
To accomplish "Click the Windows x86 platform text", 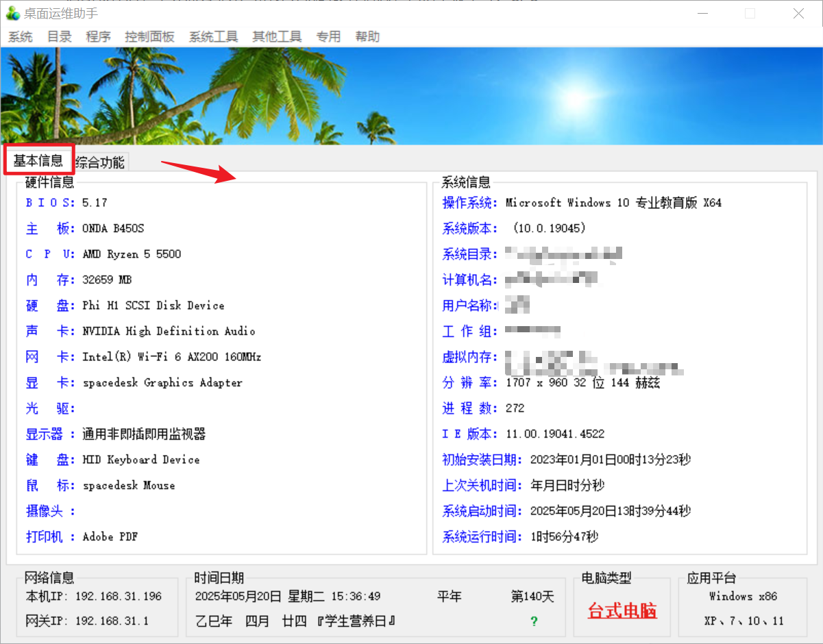I will [x=744, y=597].
